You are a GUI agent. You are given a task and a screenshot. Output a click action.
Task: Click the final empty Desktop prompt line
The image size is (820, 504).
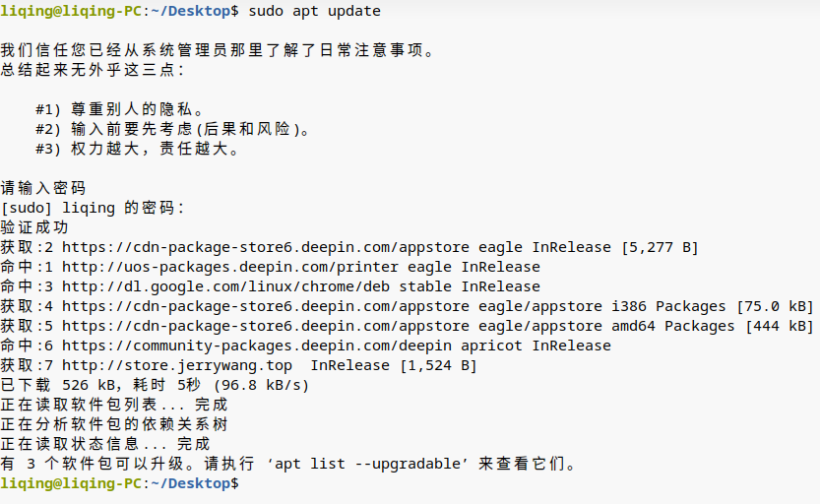119,483
